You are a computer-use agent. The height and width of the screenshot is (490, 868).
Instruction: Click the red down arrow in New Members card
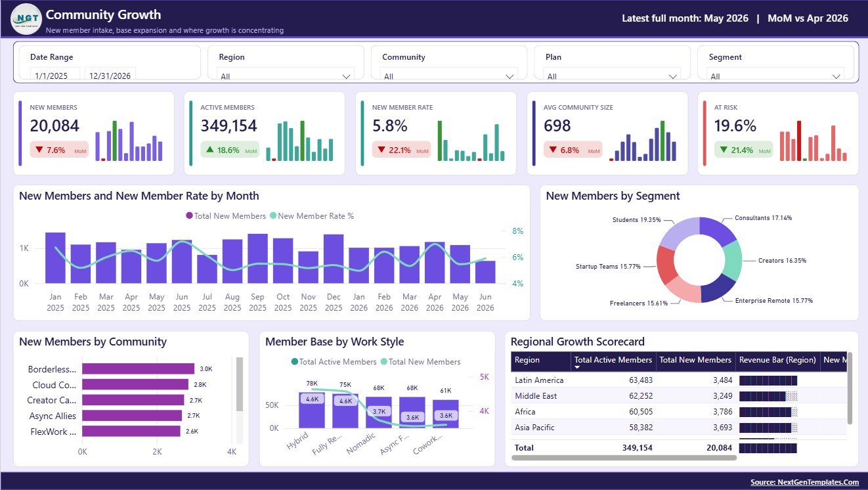click(x=39, y=150)
